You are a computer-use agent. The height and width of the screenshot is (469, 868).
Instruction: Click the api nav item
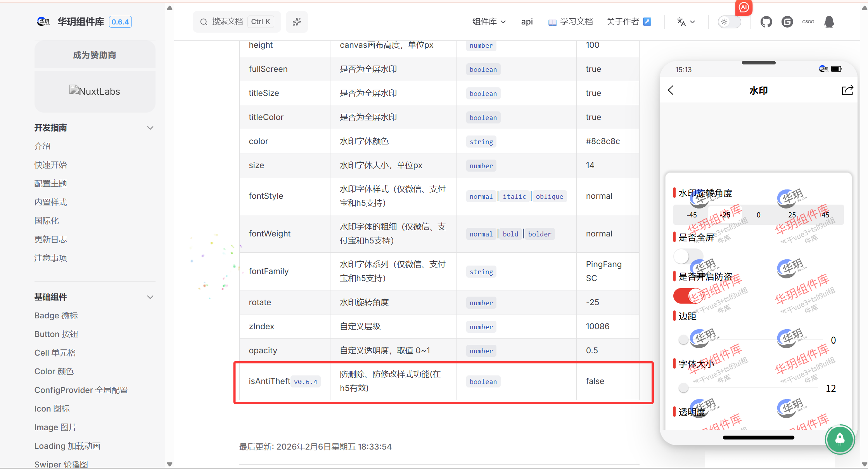(x=527, y=22)
